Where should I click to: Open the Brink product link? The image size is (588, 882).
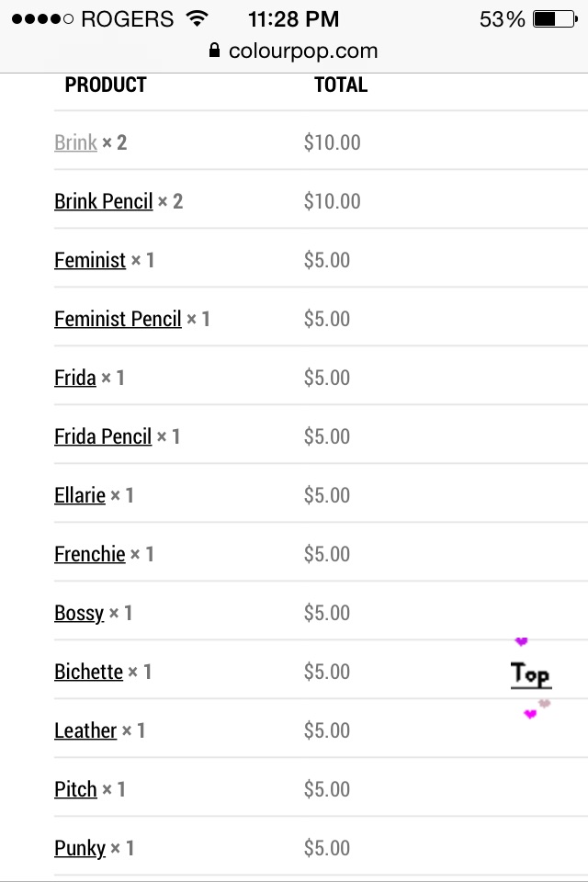coord(75,142)
